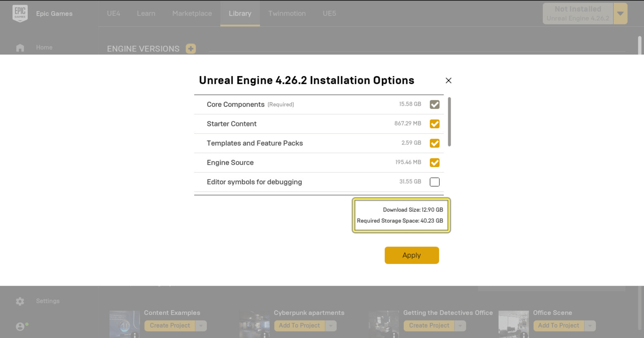Switch to the UE4 tab
644x338 pixels.
(113, 13)
